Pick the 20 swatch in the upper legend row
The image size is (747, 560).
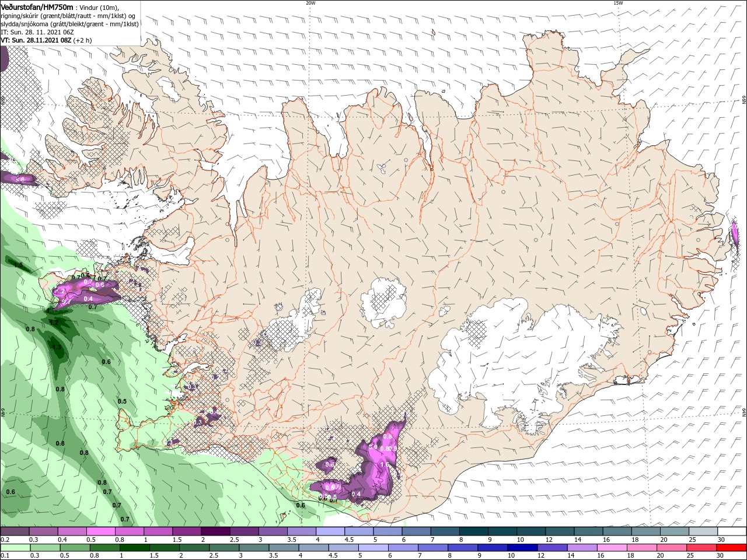point(675,531)
